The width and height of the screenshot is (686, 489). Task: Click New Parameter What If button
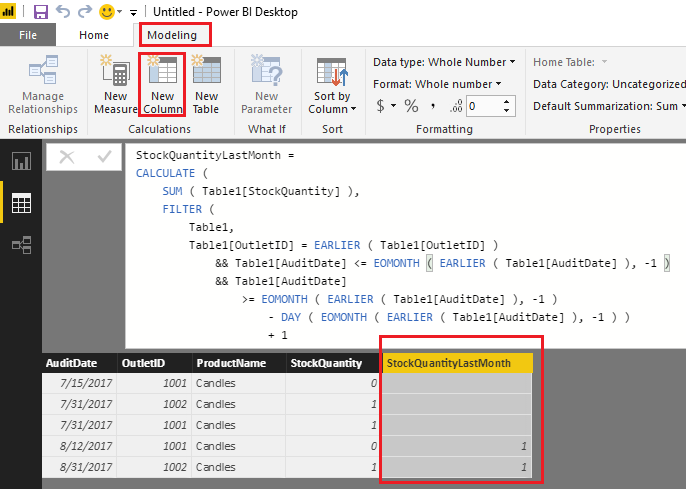pos(266,84)
